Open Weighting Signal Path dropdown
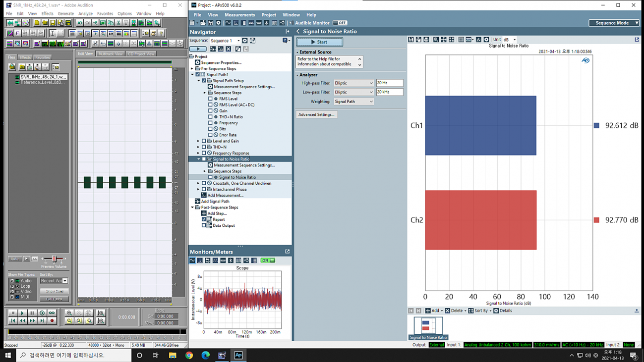644x362 pixels. (x=354, y=102)
